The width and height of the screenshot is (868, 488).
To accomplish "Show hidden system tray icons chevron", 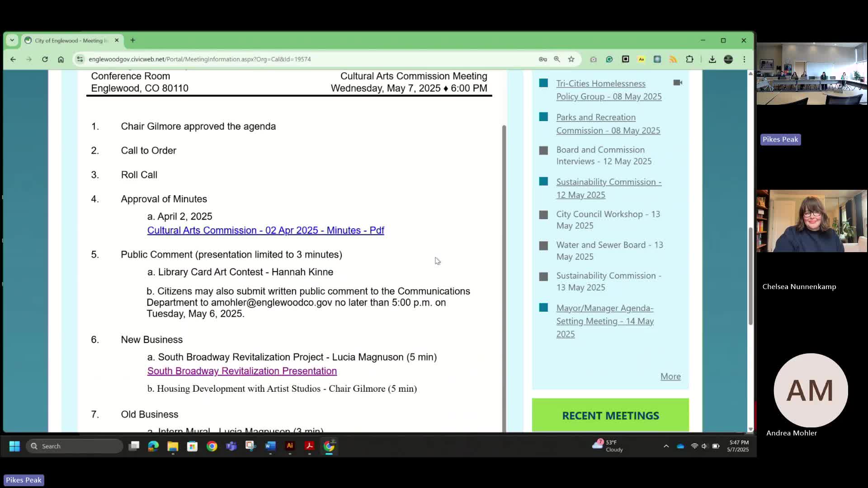I will click(666, 446).
